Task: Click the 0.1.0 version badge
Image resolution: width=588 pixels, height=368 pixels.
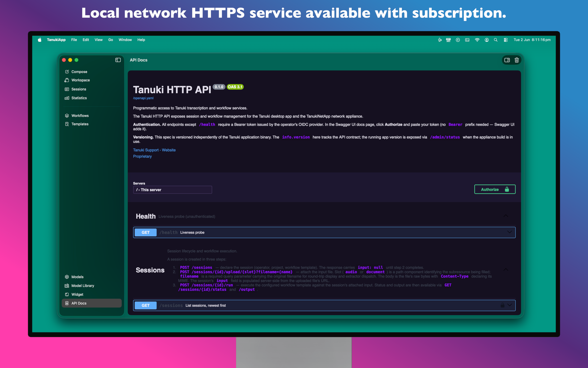Action: [x=219, y=87]
